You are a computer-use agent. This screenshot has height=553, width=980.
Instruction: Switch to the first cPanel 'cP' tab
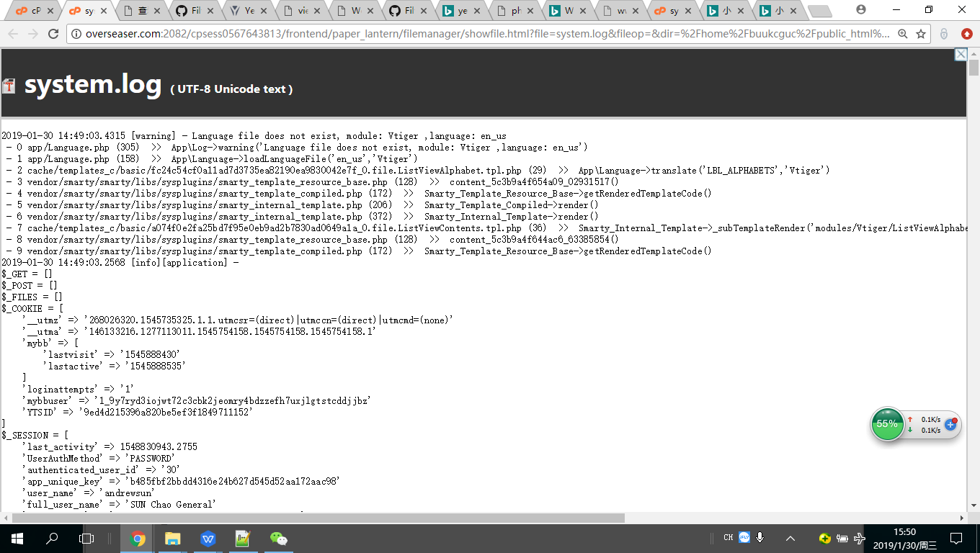33,11
